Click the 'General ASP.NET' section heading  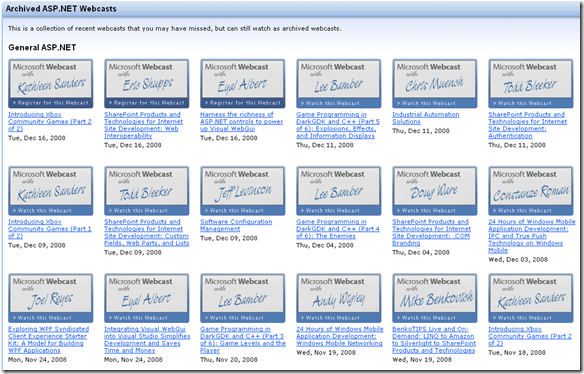click(x=42, y=48)
